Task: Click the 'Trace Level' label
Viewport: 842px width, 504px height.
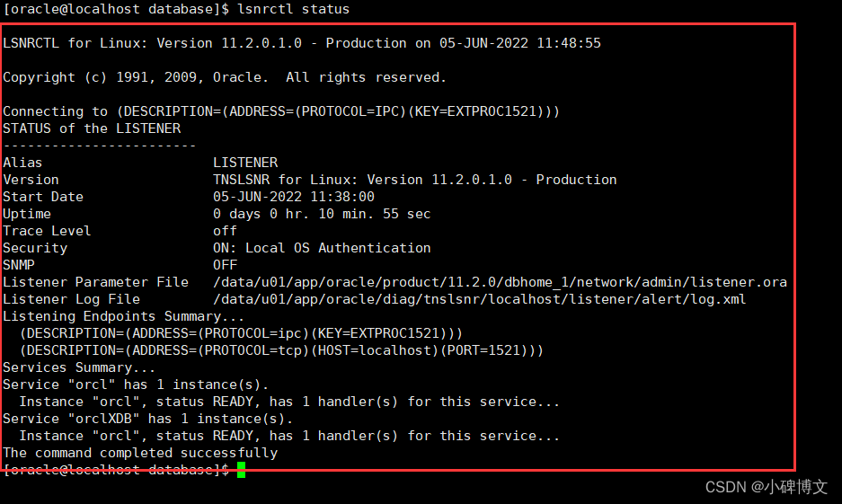Action: pos(47,231)
